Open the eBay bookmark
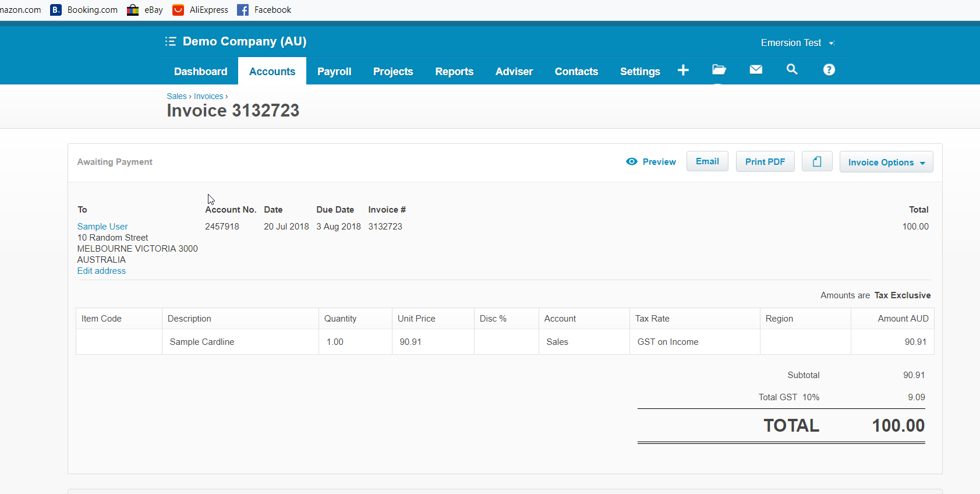980x494 pixels. click(x=146, y=10)
